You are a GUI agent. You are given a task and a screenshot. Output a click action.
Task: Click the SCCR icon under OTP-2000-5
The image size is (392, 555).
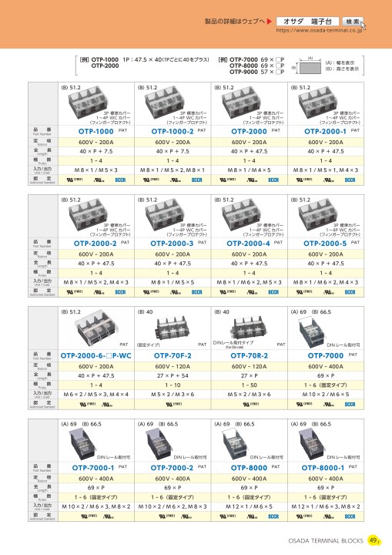click(350, 292)
